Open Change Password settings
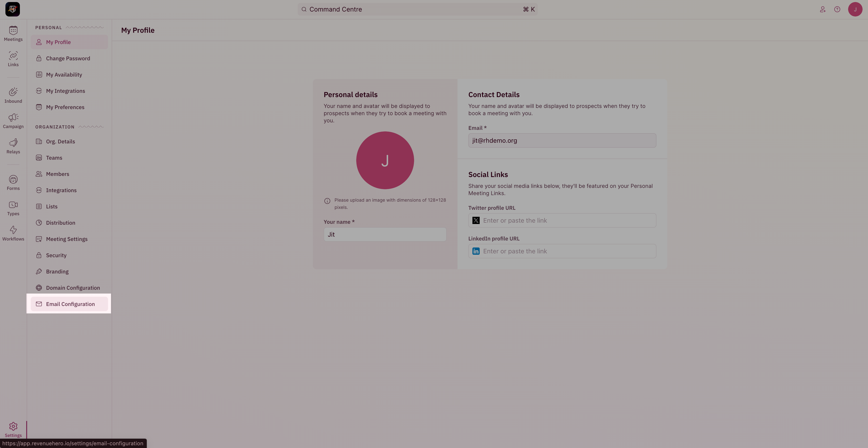The height and width of the screenshot is (448, 868). 69,58
